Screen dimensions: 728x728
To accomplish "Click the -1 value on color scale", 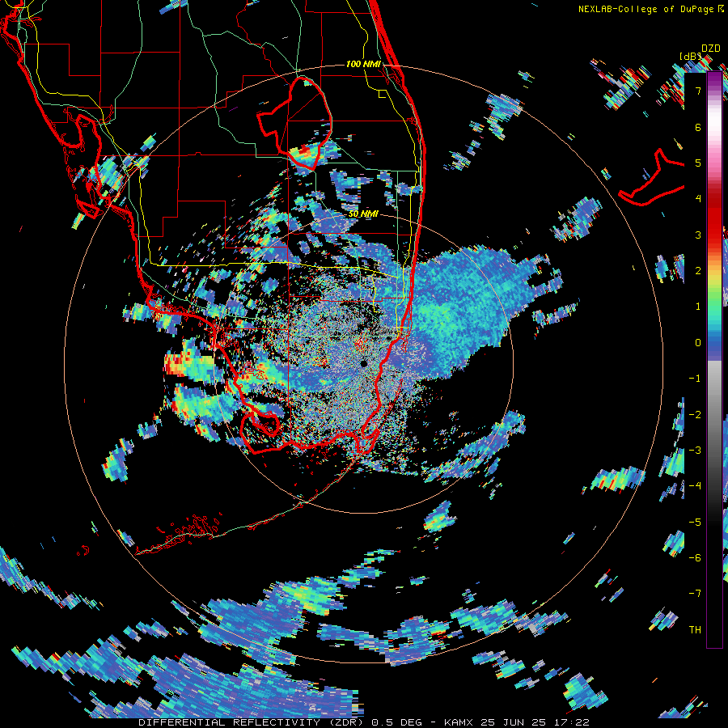I will pyautogui.click(x=695, y=379).
